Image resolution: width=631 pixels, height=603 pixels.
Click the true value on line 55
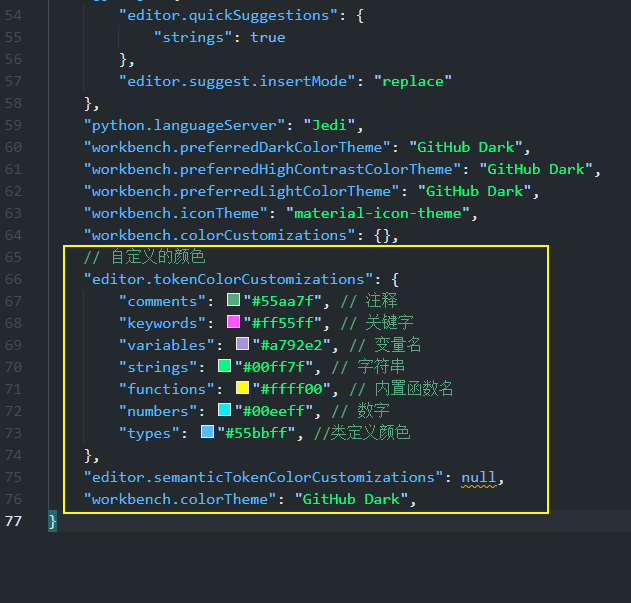coord(268,37)
